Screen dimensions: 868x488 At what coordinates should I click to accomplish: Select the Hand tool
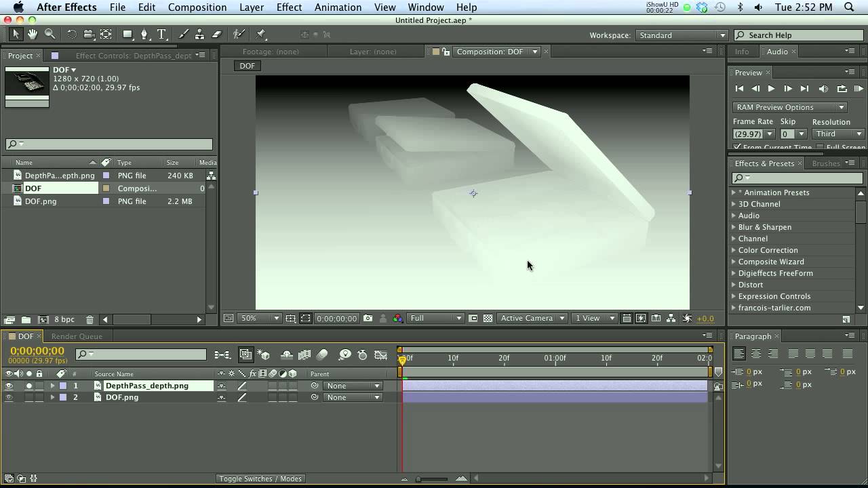click(33, 34)
